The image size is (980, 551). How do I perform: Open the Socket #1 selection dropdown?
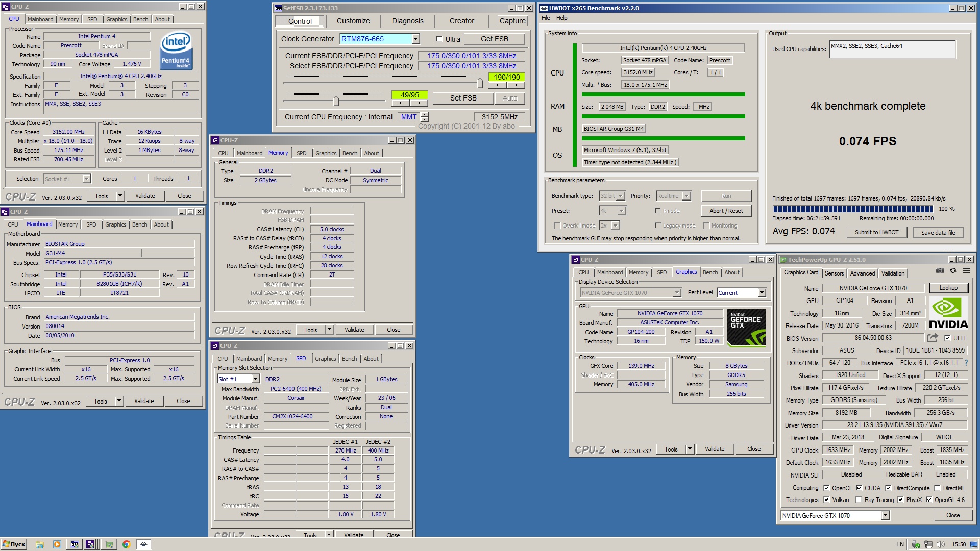pos(86,179)
